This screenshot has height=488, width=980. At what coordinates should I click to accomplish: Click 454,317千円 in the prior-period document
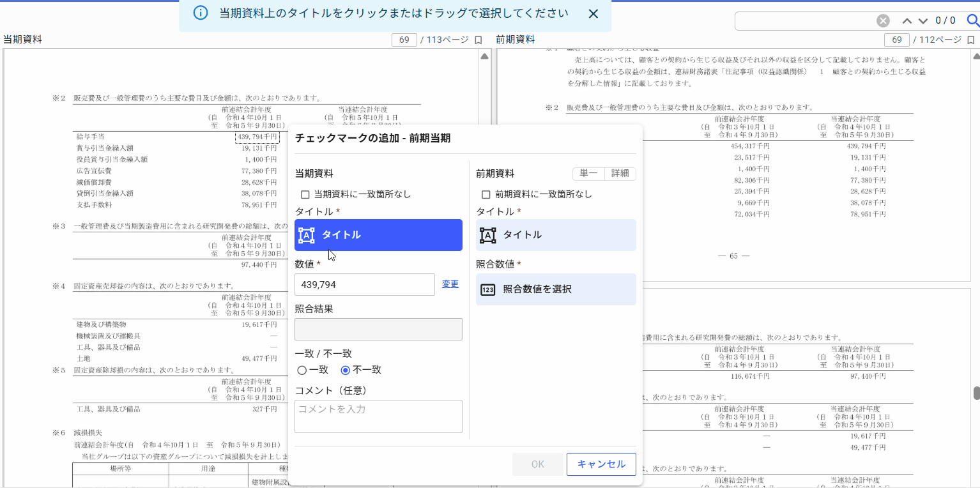pos(751,146)
